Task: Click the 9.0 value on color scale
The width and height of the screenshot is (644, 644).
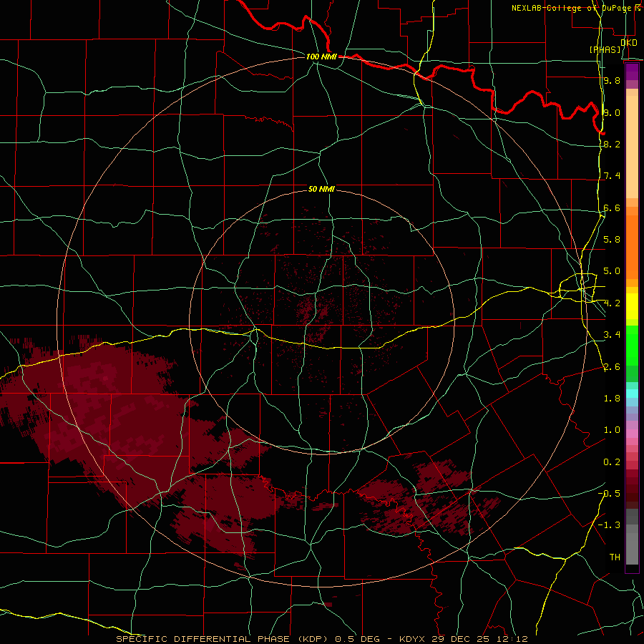Action: (x=612, y=112)
